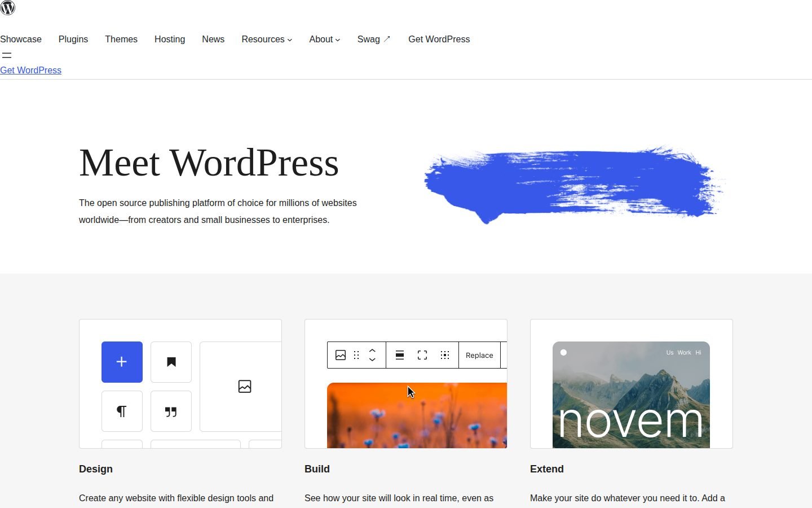Click the full-screen corners icon

422,355
